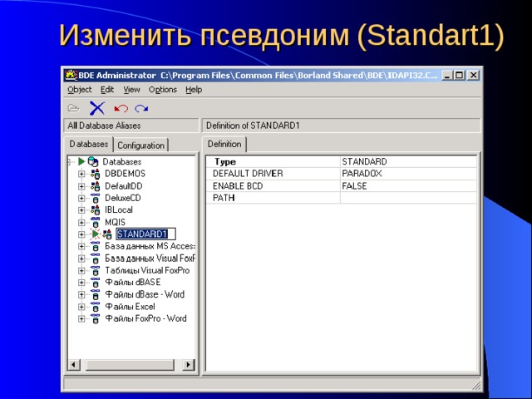The width and height of the screenshot is (532, 399).
Task: Click the DefaultDD alias icon
Action: click(x=96, y=186)
